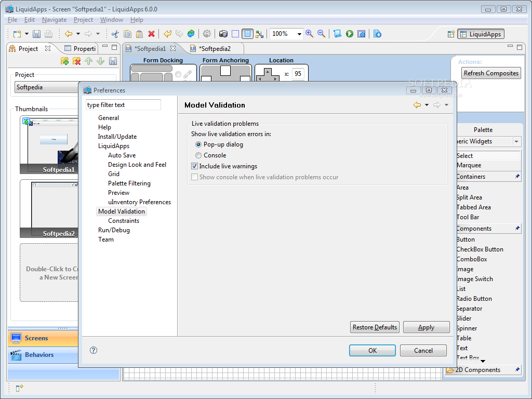Click the scroll-shaped icon before the Run button
The width and height of the screenshot is (532, 399).
point(337,34)
